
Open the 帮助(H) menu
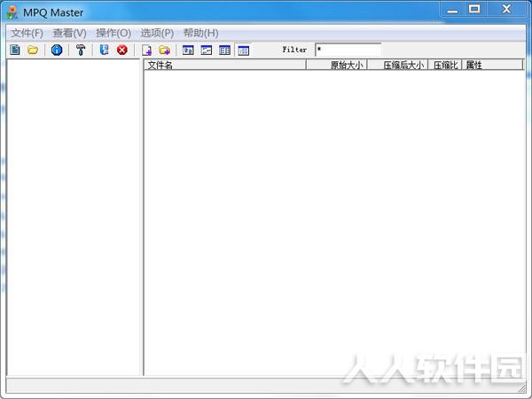coord(201,33)
